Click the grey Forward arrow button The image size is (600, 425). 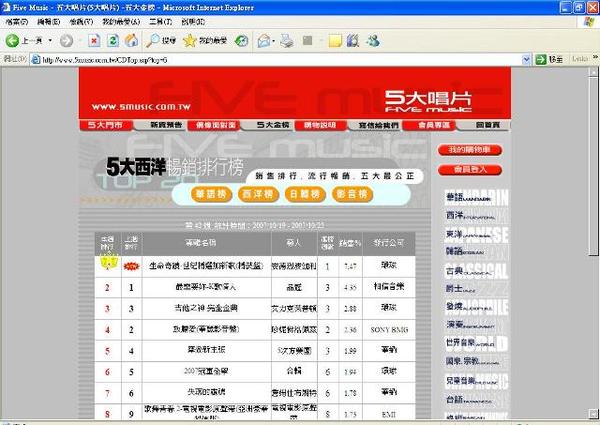(66, 41)
